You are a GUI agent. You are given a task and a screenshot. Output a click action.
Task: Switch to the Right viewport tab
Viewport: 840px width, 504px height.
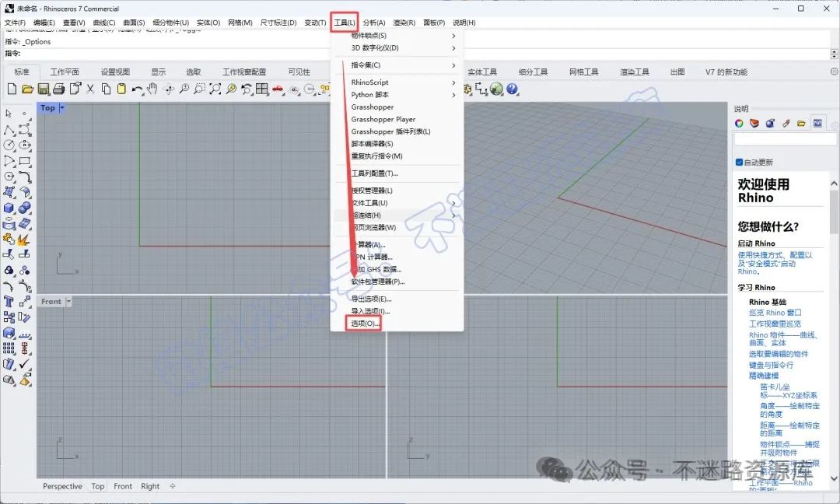[x=150, y=486]
